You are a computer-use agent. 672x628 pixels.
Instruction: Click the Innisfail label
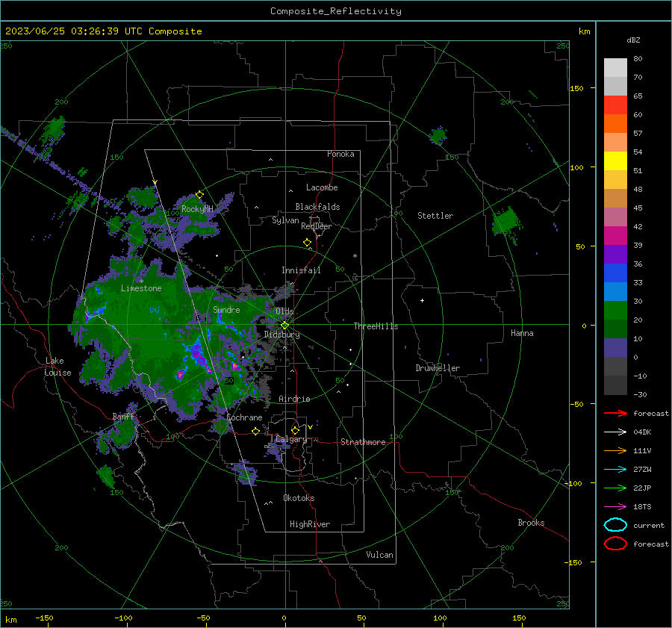[301, 270]
